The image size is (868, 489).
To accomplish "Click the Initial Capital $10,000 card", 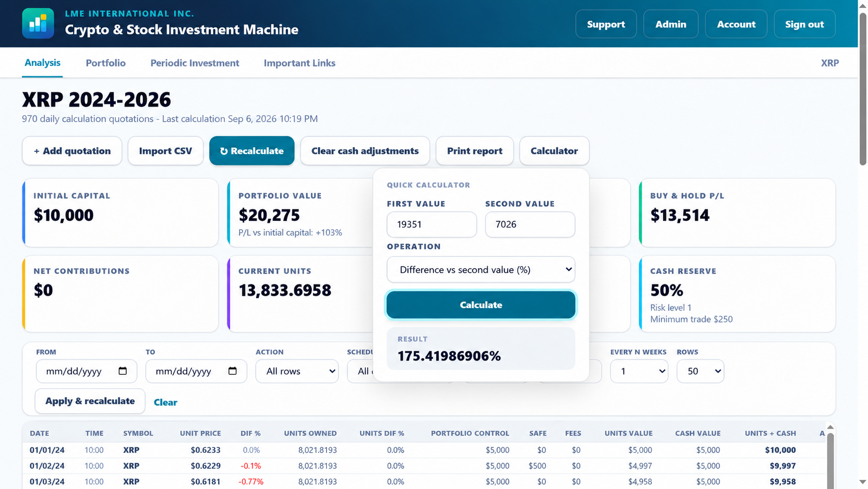I will pyautogui.click(x=120, y=213).
